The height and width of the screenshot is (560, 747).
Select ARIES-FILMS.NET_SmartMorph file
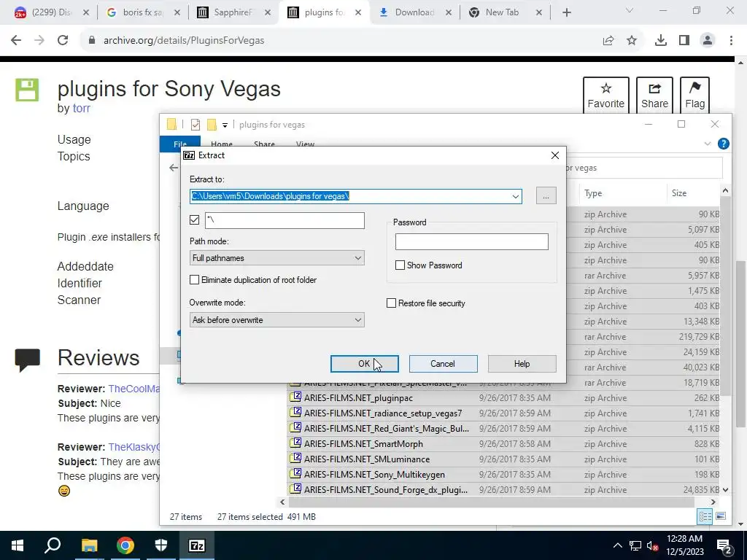click(x=363, y=444)
